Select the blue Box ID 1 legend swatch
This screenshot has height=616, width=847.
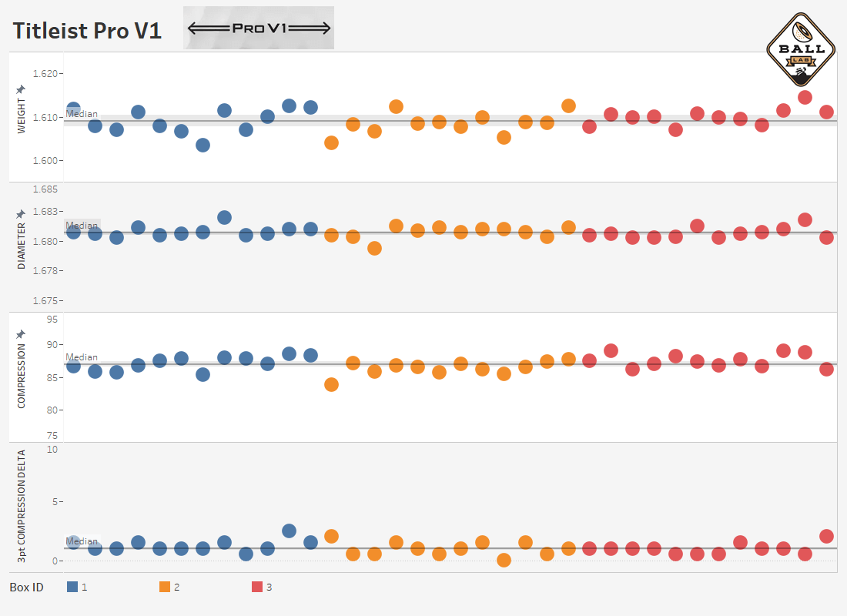tap(72, 587)
